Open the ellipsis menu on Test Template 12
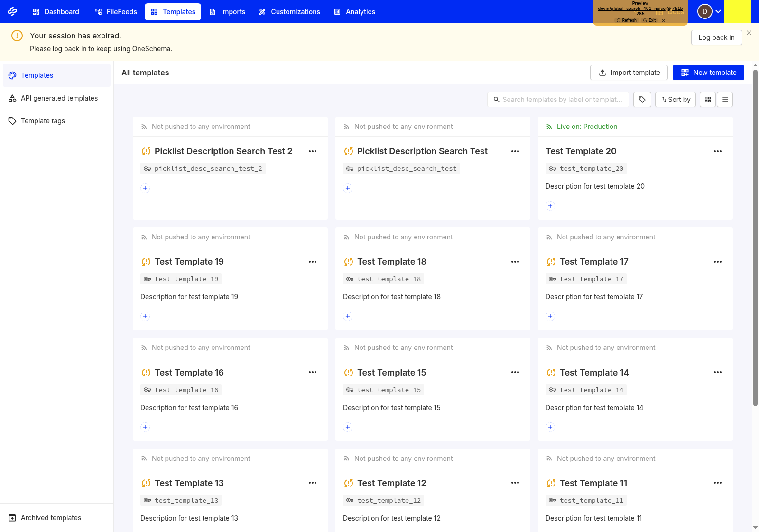This screenshot has width=759, height=532. 515,483
